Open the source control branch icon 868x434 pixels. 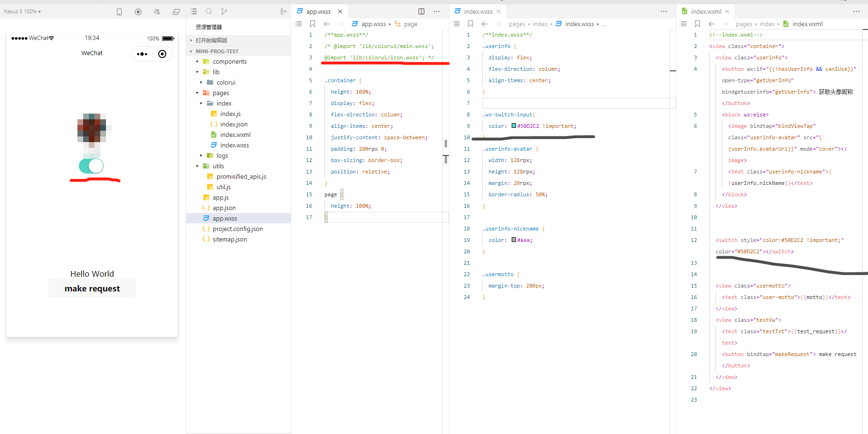tap(224, 11)
